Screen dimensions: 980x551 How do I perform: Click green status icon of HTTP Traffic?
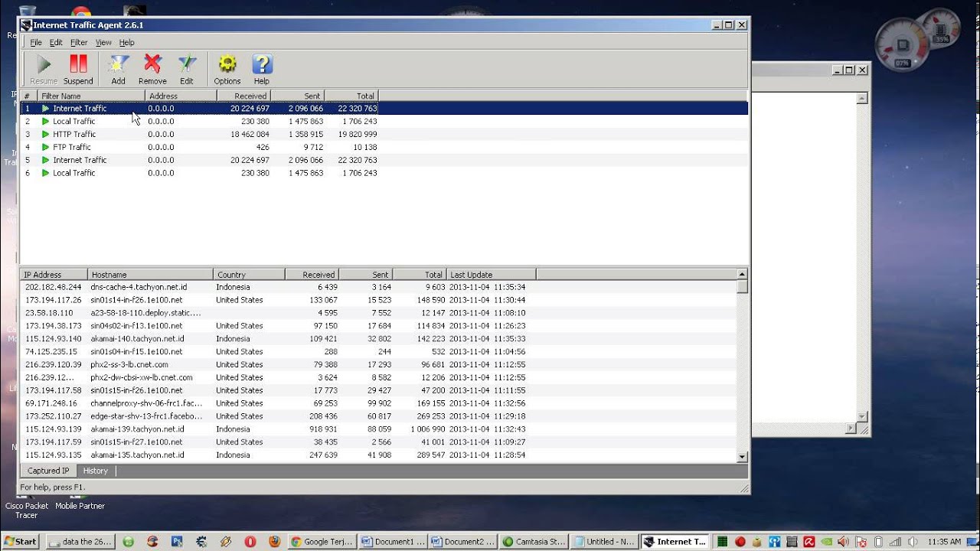tap(45, 134)
